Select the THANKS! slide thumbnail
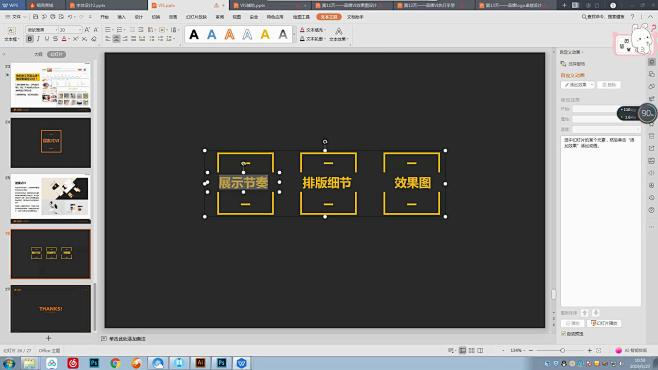Image resolution: width=658 pixels, height=370 pixels. coord(51,308)
